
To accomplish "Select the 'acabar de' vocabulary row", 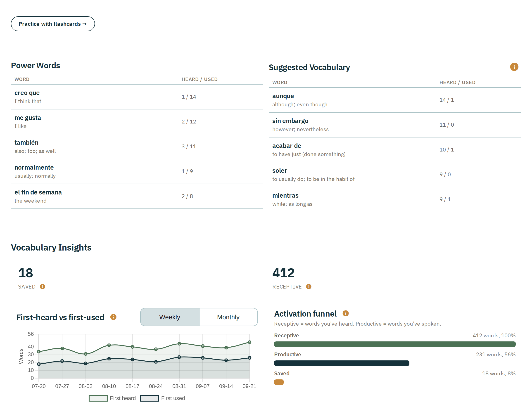I will 394,150.
